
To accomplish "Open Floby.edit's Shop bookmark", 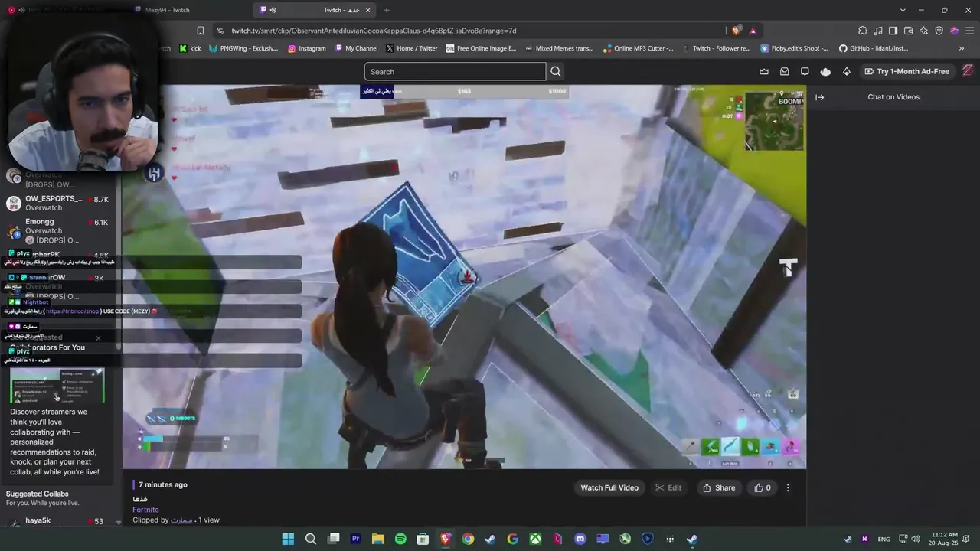I will pyautogui.click(x=794, y=48).
